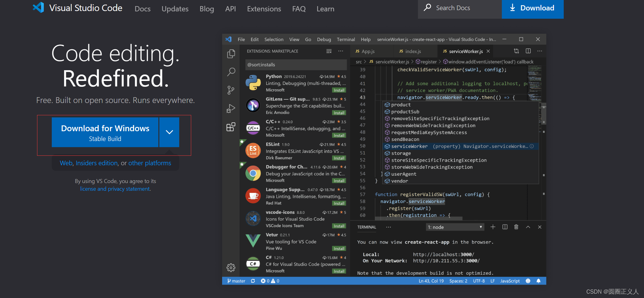The image size is (644, 298).
Task: Maximize terminal panel with up chevron
Action: tap(528, 227)
